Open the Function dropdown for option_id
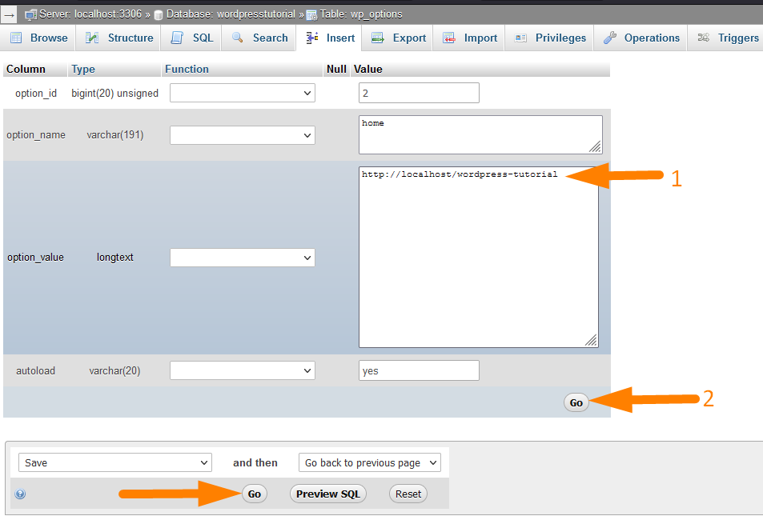This screenshot has height=532, width=763. (243, 93)
